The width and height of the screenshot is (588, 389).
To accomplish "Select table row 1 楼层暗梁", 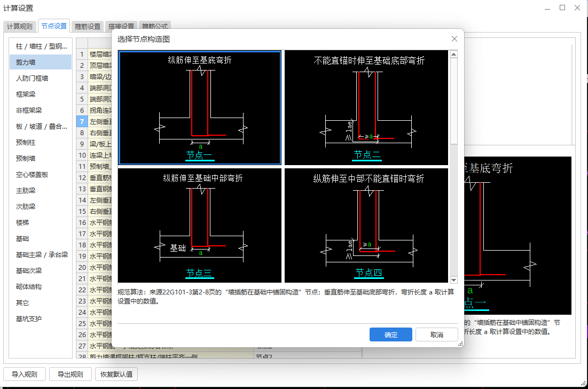I will click(94, 55).
